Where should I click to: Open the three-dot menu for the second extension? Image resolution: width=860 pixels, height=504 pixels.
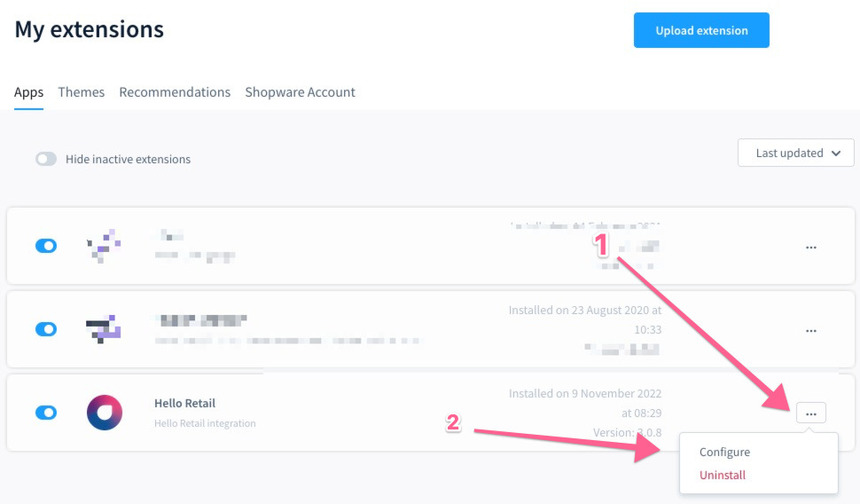pos(811,330)
